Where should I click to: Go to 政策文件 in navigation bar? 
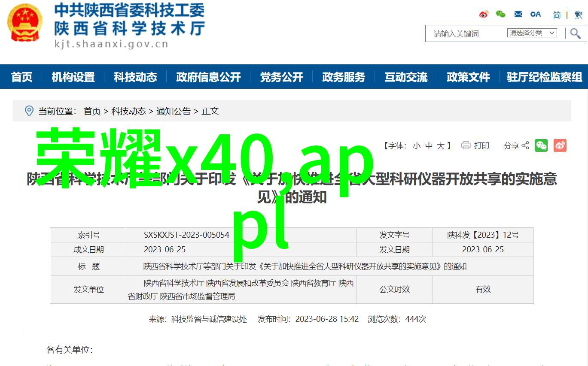click(468, 77)
